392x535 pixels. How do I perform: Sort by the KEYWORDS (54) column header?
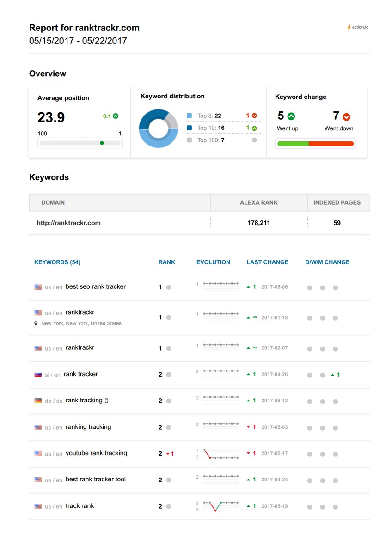(x=57, y=262)
